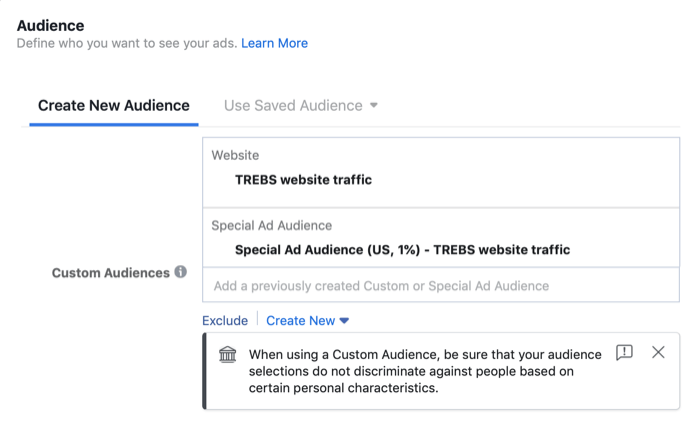Click the Exclude link
The image size is (700, 432).
(x=225, y=321)
